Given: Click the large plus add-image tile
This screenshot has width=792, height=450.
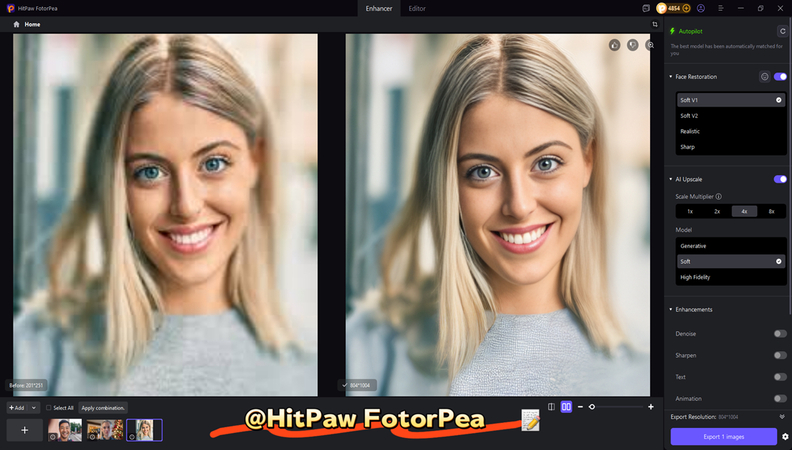Looking at the screenshot, I should [24, 430].
